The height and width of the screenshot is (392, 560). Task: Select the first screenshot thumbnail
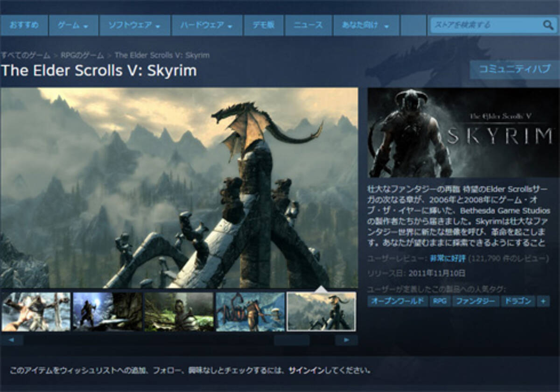36,312
